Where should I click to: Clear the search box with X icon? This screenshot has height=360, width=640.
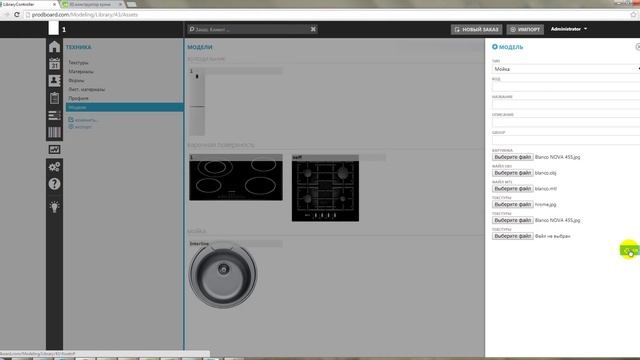pos(313,29)
